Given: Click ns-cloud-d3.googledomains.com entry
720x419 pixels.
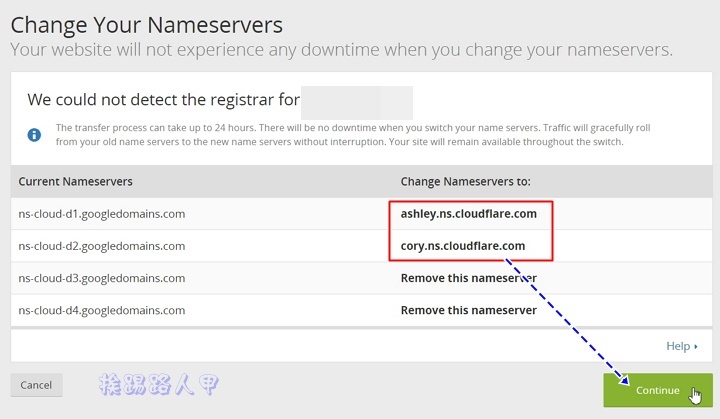Looking at the screenshot, I should [x=101, y=278].
